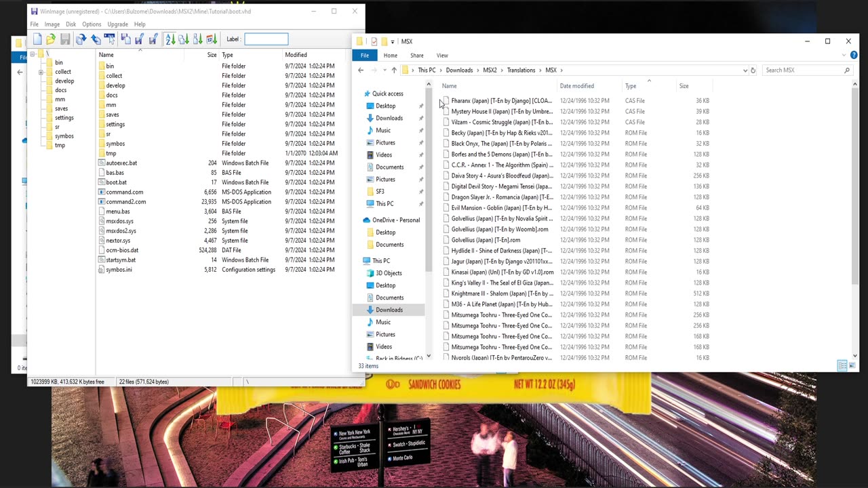The image size is (868, 488).
Task: Click Open image icon in WinImage toolbar
Action: tap(51, 39)
